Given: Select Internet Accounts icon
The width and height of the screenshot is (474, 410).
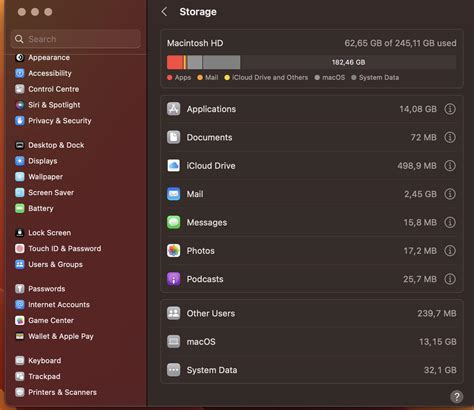Looking at the screenshot, I should click(x=20, y=305).
